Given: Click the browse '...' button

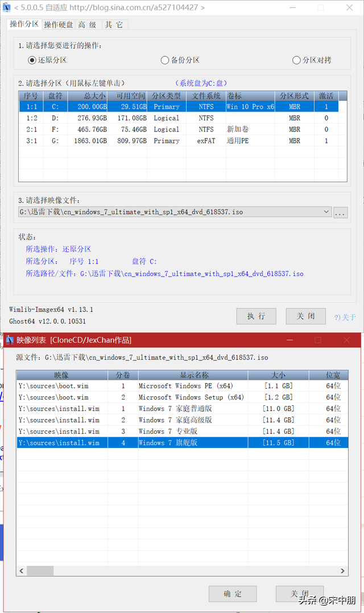Looking at the screenshot, I should (340, 213).
